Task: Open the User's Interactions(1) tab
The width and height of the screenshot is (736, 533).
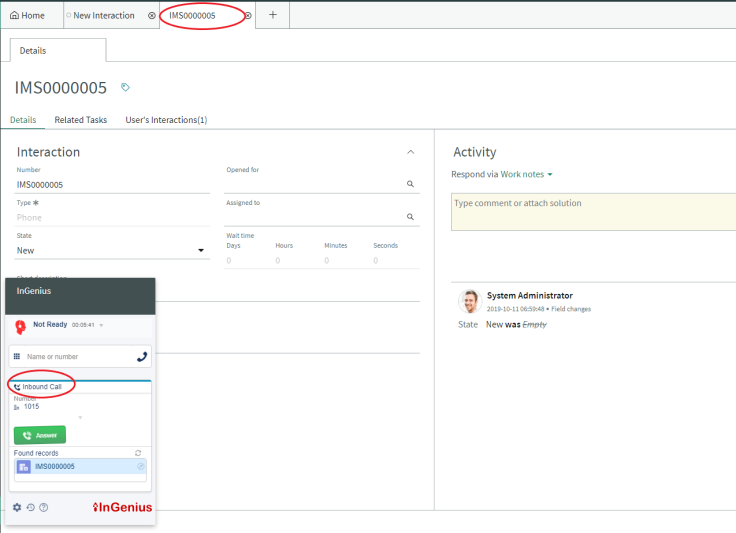Action: click(166, 120)
